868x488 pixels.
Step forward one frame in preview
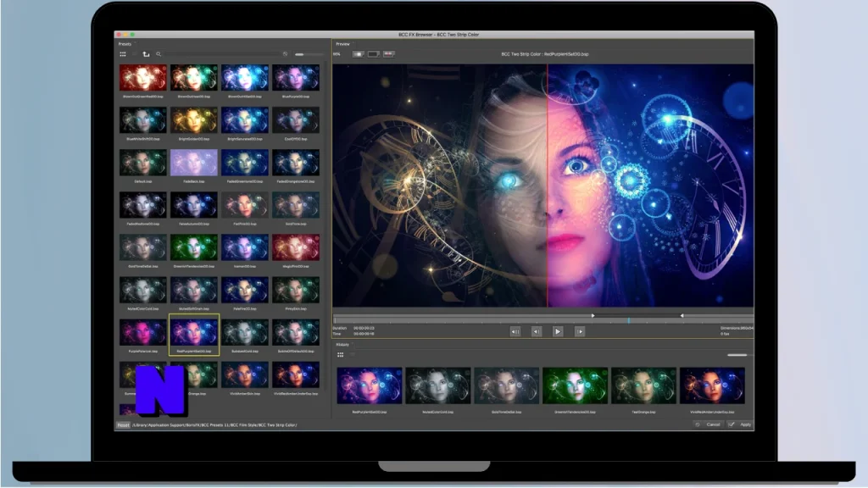pyautogui.click(x=580, y=331)
